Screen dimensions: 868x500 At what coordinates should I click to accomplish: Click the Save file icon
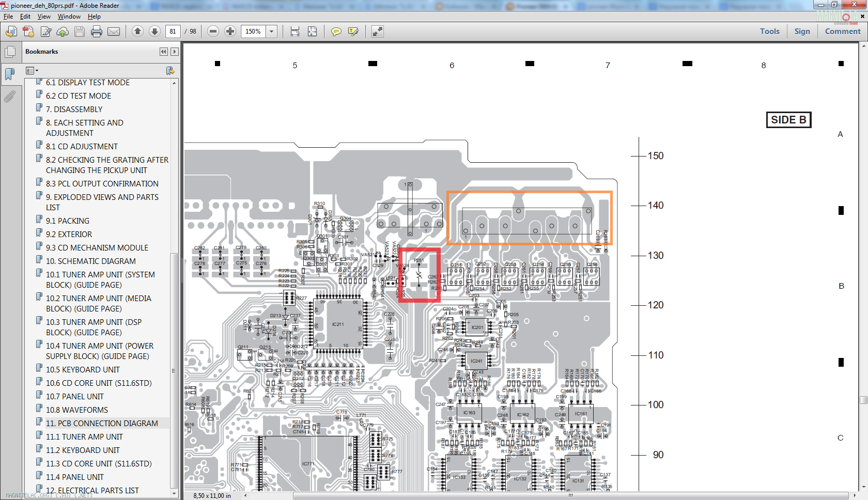tap(80, 32)
